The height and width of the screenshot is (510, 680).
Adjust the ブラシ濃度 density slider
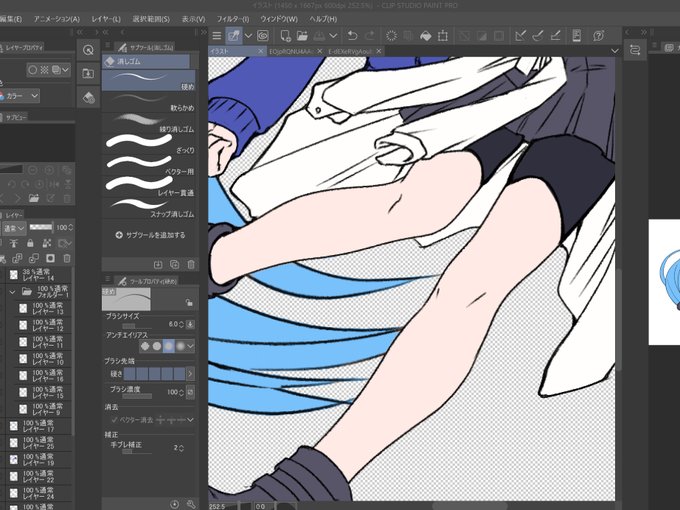137,396
